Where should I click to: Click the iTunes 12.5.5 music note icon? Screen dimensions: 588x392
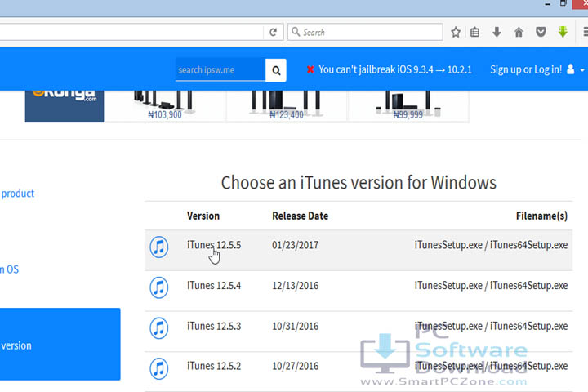(159, 247)
